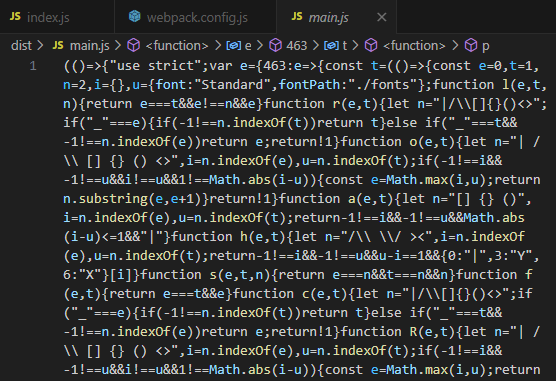556x381 pixels.
Task: Select breadcrumb variable t
Action: [345, 45]
